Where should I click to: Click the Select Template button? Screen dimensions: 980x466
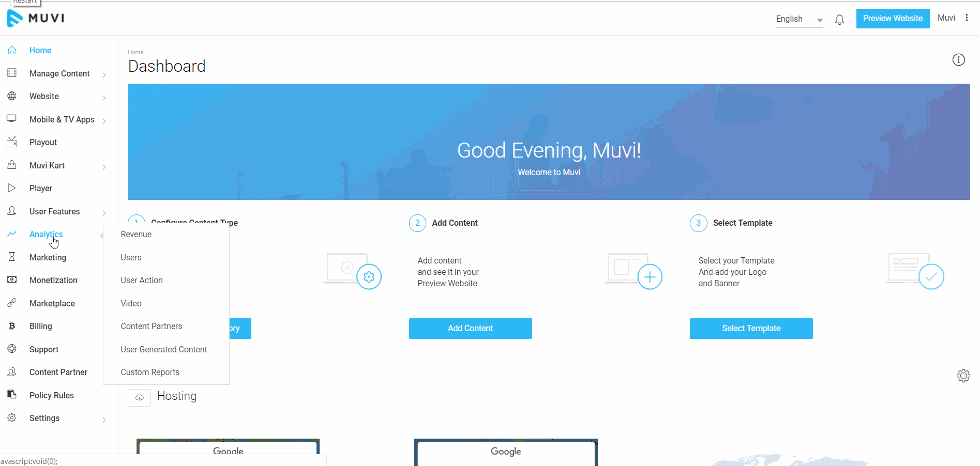751,329
